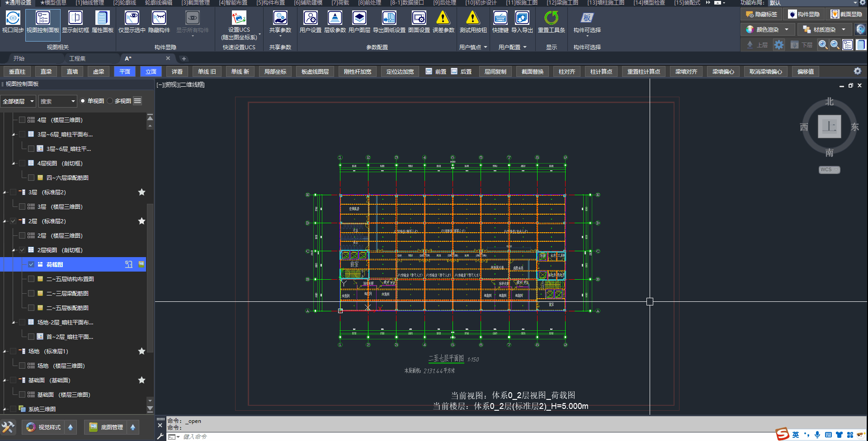Uncheck the 2层视图 (剖切框) checkbox
Screen dimensions: 868x441
pos(22,250)
